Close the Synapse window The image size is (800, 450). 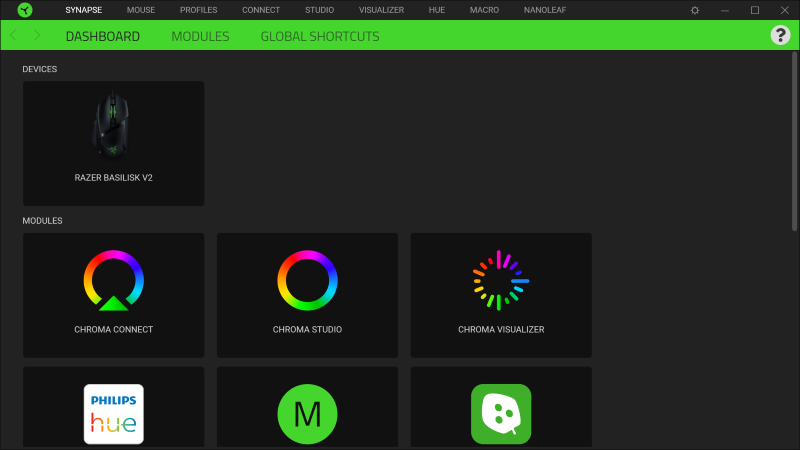click(x=785, y=10)
